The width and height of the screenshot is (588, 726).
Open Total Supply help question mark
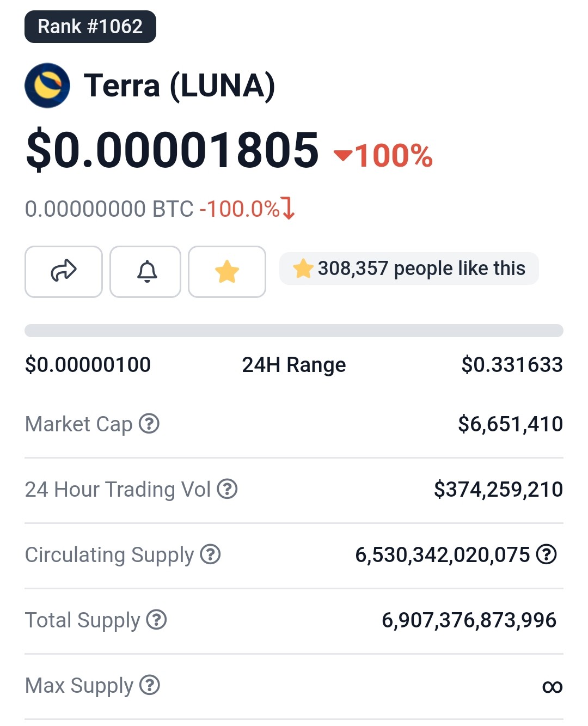(156, 619)
